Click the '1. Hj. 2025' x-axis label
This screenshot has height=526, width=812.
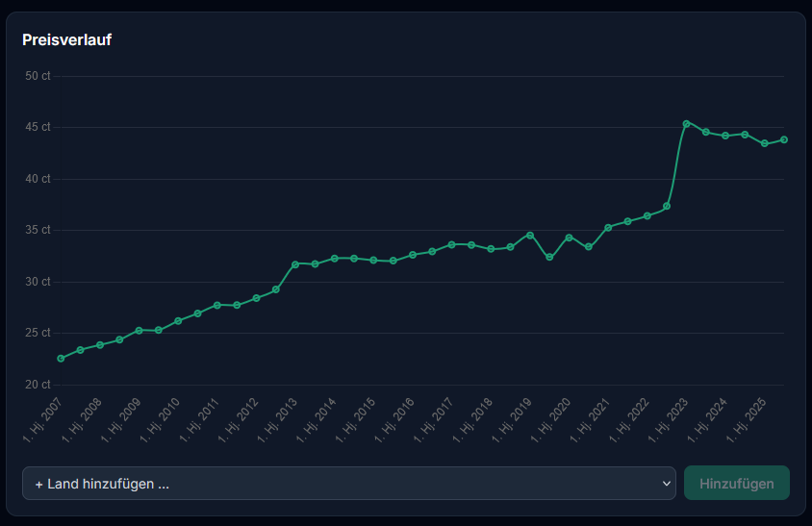point(747,420)
